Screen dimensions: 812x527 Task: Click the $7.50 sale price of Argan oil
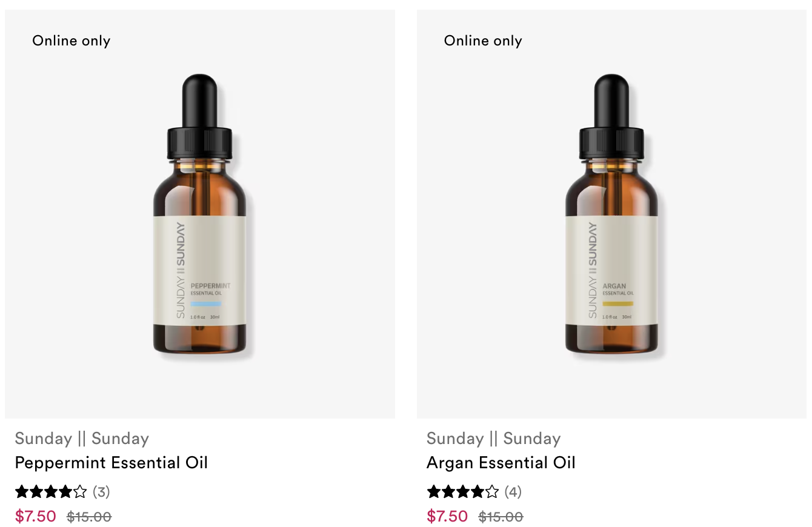click(448, 516)
